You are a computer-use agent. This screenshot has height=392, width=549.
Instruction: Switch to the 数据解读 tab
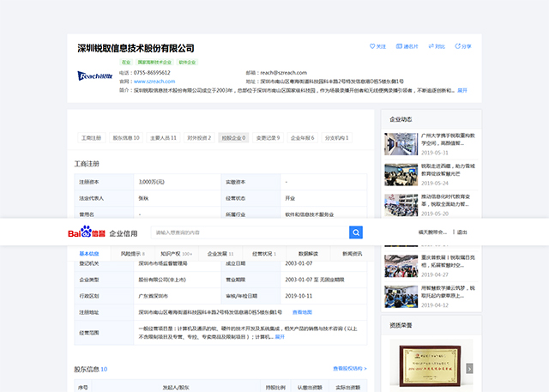(308, 254)
